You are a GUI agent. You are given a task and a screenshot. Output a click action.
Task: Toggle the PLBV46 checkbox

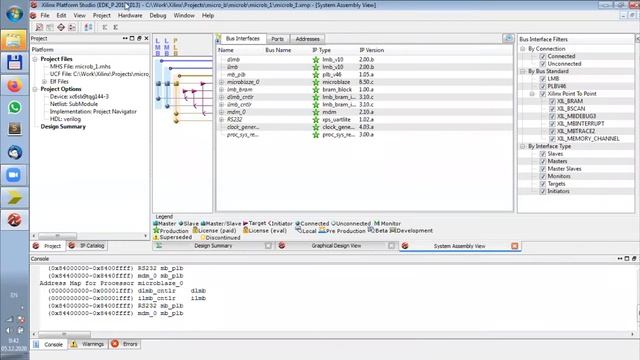[x=543, y=86]
